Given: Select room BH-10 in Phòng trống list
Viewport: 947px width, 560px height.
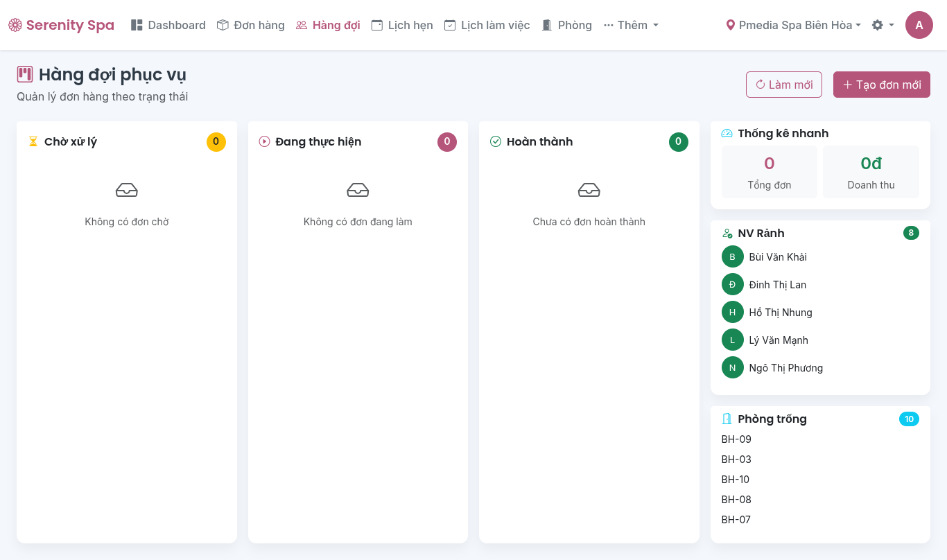Looking at the screenshot, I should coord(735,480).
